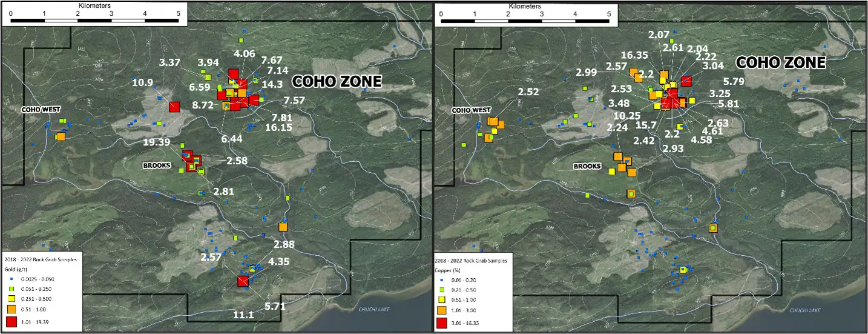Click the red sample marker beside the 10.9 label

pos(175,107)
